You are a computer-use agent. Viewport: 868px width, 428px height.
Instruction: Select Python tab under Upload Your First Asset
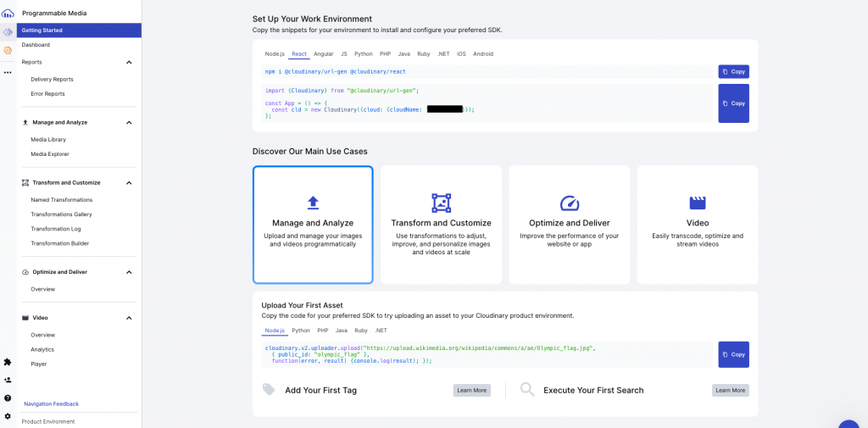click(301, 330)
